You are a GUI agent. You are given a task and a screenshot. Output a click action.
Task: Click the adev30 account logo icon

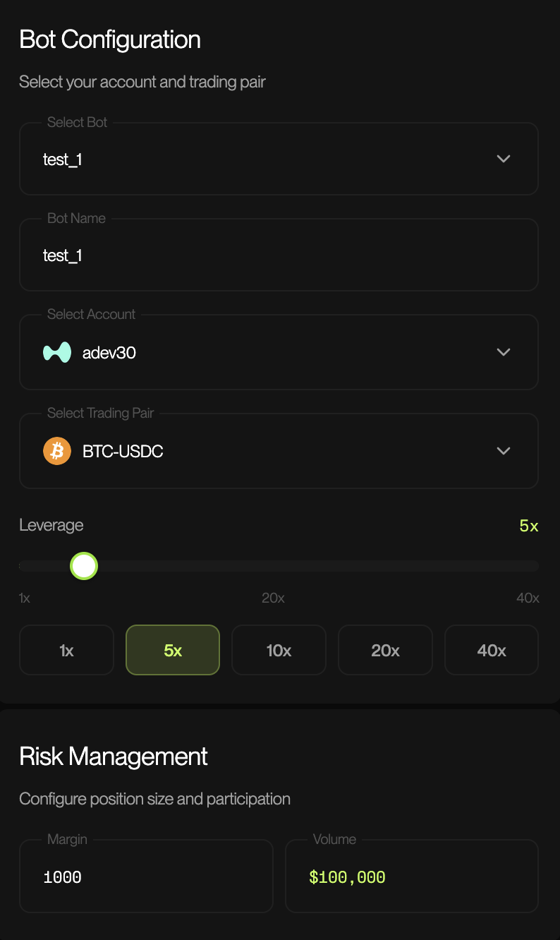57,352
